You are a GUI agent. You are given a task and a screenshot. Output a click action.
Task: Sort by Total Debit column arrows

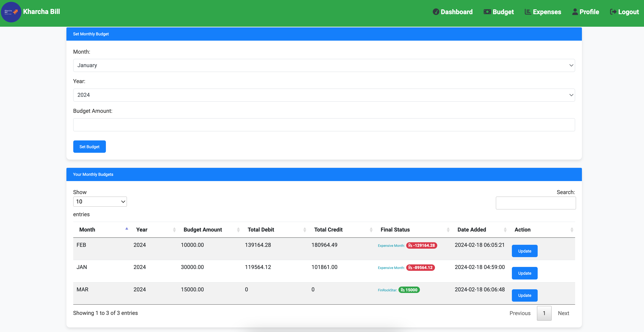[304, 230]
